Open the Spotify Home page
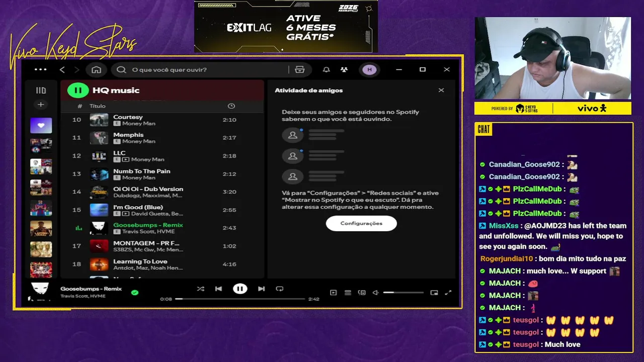Image resolution: width=644 pixels, height=362 pixels. pos(97,69)
